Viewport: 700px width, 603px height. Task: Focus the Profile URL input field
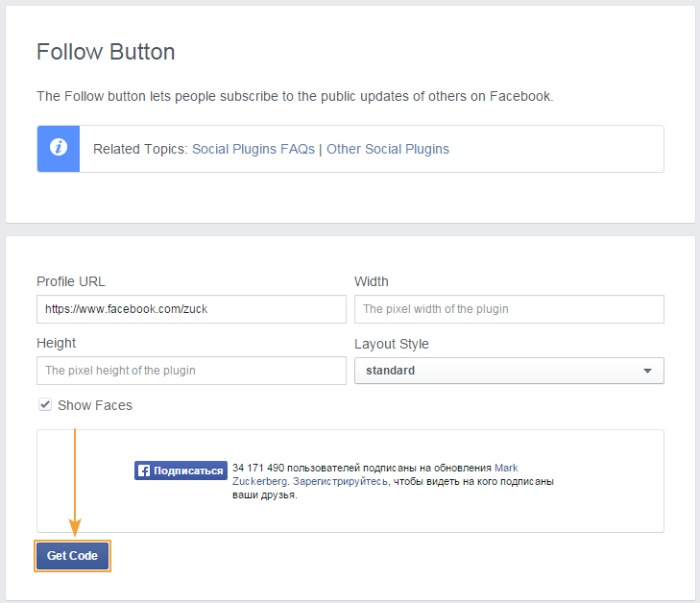click(x=191, y=309)
